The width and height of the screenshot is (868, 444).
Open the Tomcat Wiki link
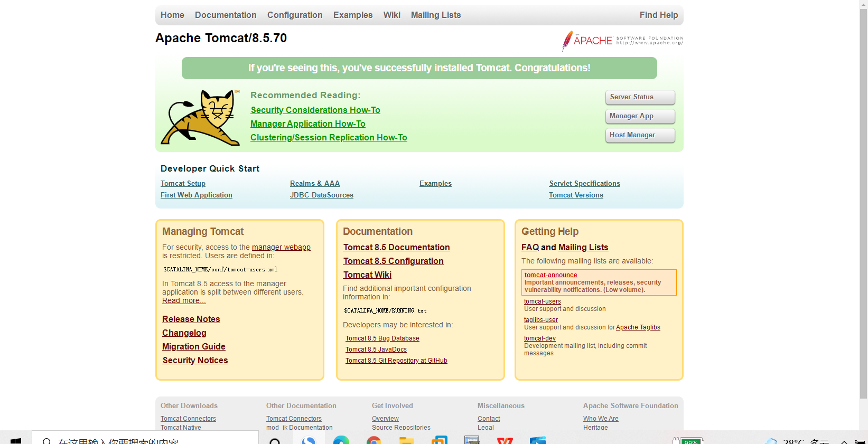point(367,275)
